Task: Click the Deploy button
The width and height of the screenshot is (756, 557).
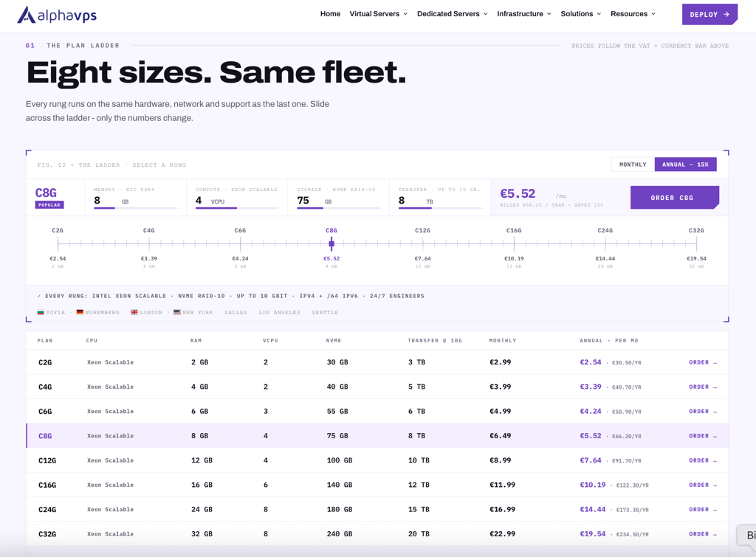Action: pyautogui.click(x=709, y=15)
